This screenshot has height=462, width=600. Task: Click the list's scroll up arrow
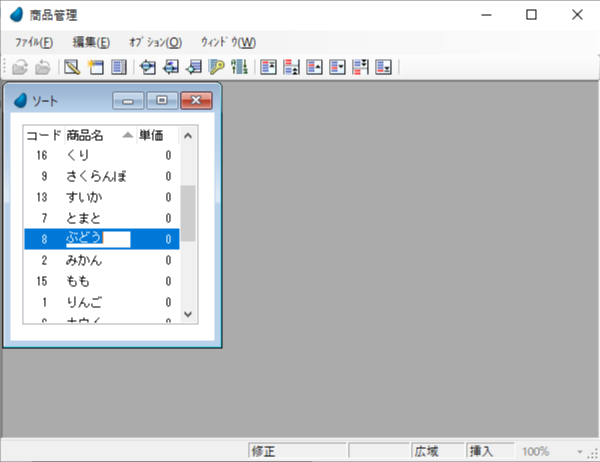pyautogui.click(x=188, y=135)
